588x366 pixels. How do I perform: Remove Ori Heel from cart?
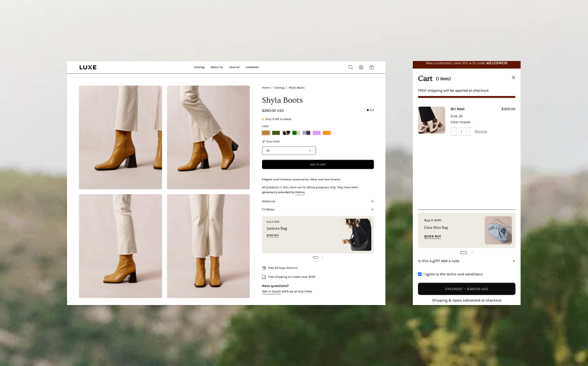click(480, 132)
